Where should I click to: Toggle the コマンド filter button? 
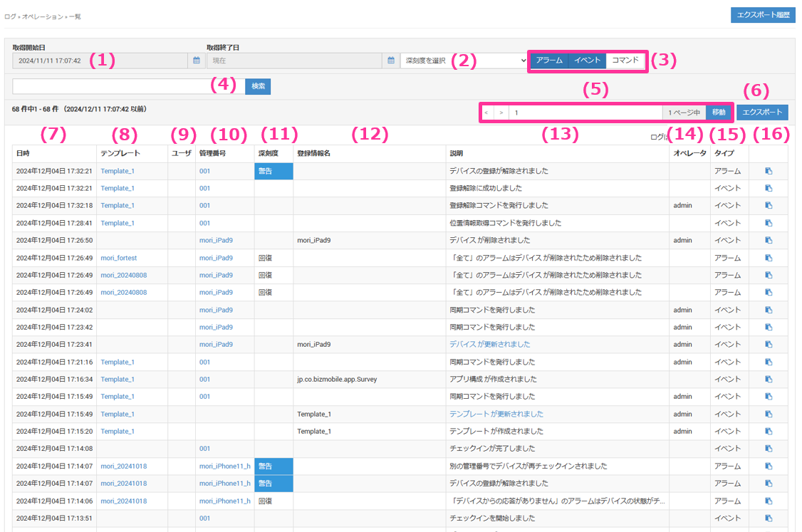point(625,61)
